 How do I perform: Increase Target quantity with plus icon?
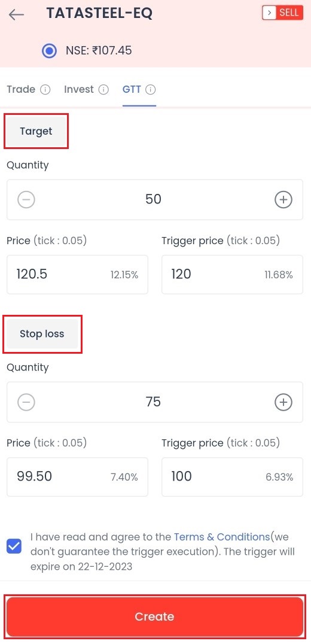click(283, 200)
